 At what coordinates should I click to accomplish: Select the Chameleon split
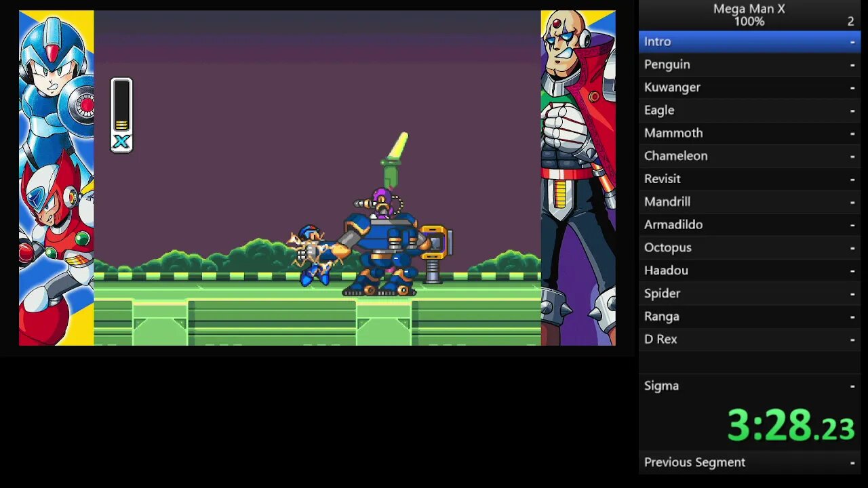[x=749, y=156]
